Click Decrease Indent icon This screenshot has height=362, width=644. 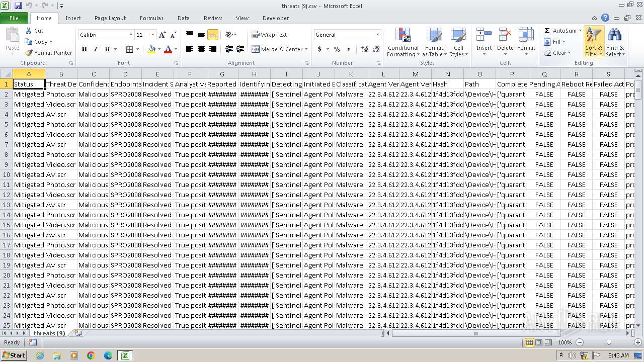click(229, 49)
